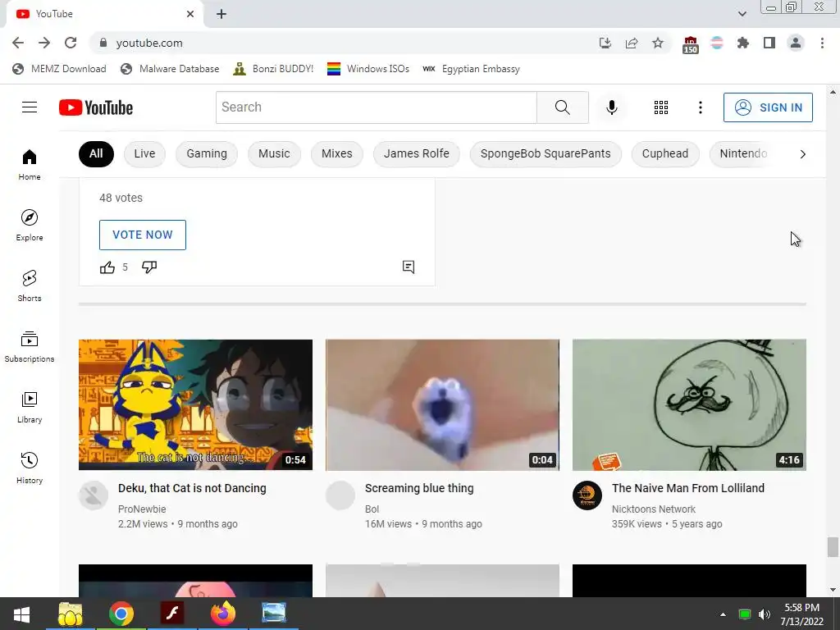Viewport: 840px width, 630px height.
Task: Open the MEMZ Download bookmark
Action: click(x=59, y=69)
